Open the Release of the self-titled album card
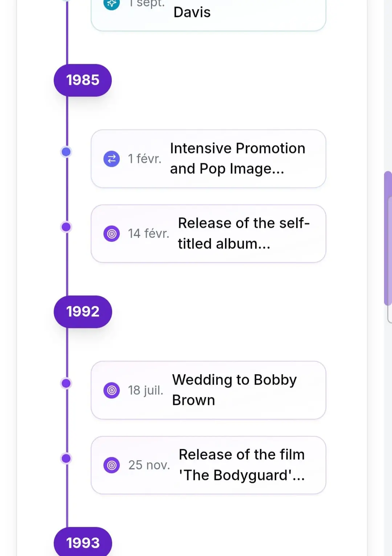The width and height of the screenshot is (392, 556). tap(208, 233)
